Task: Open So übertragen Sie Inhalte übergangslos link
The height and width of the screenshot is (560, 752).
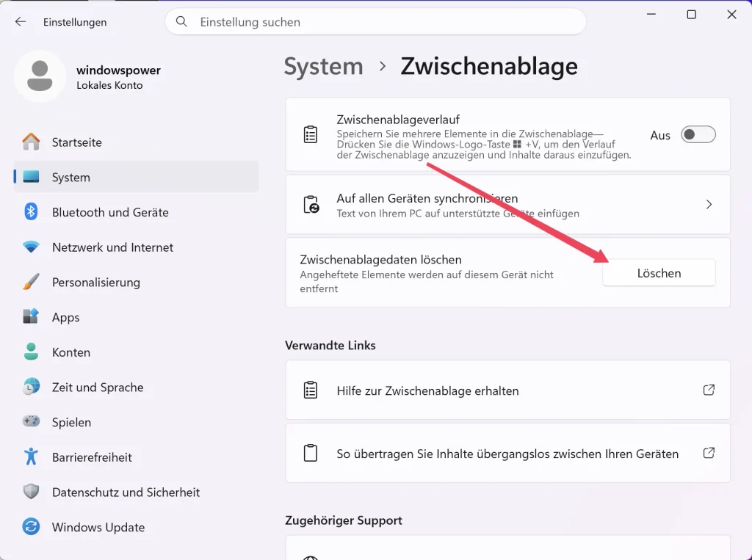Action: [508, 453]
